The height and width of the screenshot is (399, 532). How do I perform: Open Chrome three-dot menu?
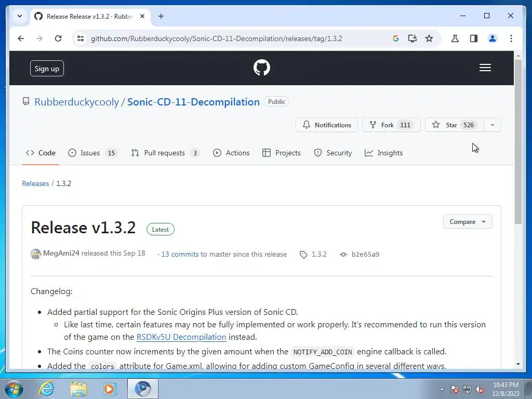pyautogui.click(x=511, y=38)
